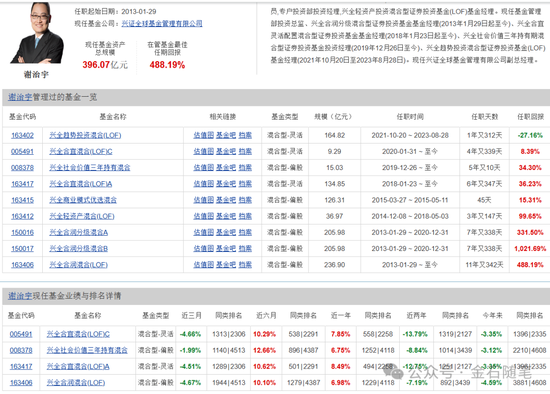Open 档案 link in 163402 row
The width and height of the screenshot is (550, 394).
(245, 135)
